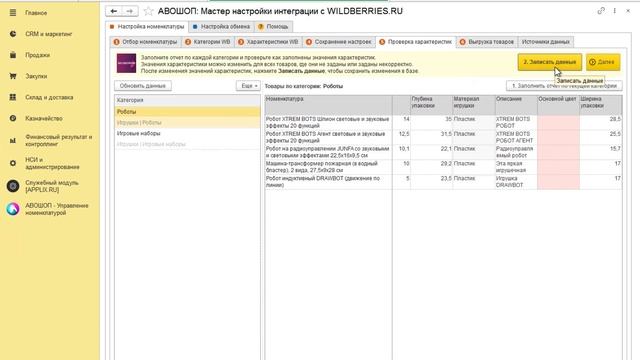Click Обновить данные button
The image size is (640, 360).
pos(142,86)
